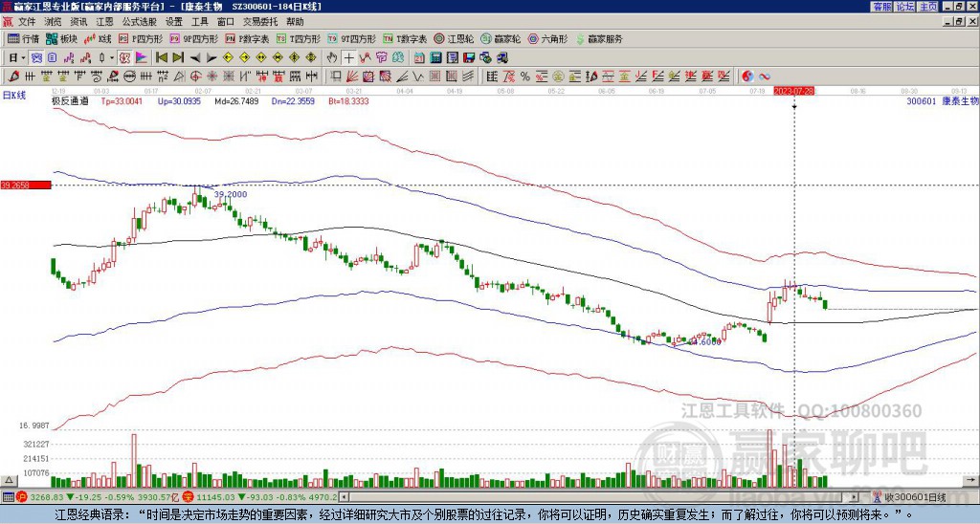Image resolution: width=980 pixels, height=524 pixels.
Task: Click the grid icon in status bar
Action: tap(8, 498)
